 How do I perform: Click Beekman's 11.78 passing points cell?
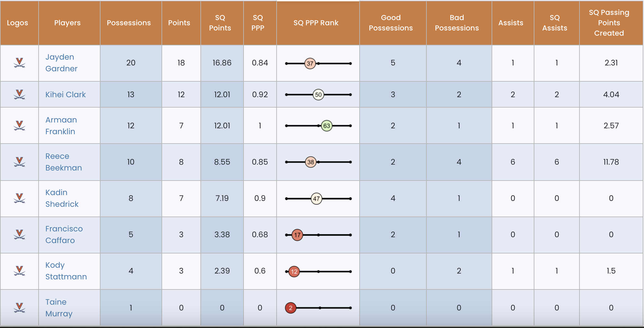pyautogui.click(x=611, y=162)
